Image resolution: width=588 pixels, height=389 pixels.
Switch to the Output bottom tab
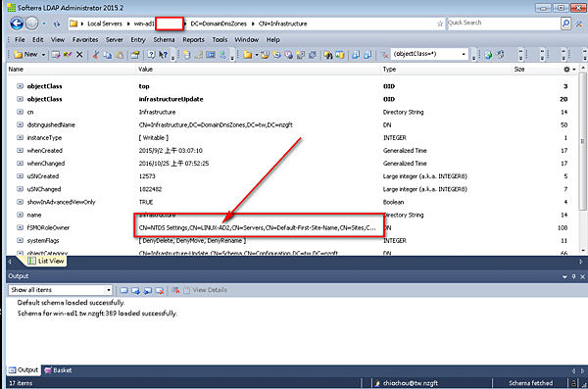point(24,369)
